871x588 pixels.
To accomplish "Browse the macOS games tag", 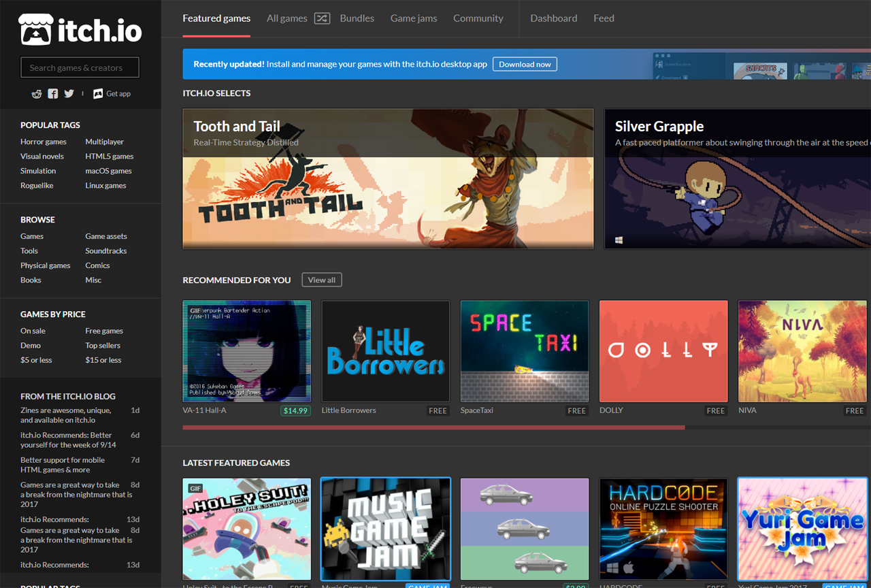I will pyautogui.click(x=108, y=171).
